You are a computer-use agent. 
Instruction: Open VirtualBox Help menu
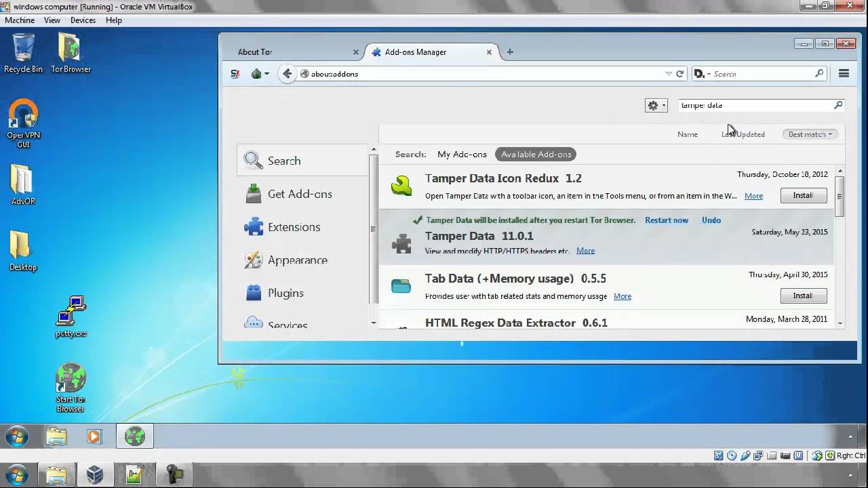pos(114,20)
